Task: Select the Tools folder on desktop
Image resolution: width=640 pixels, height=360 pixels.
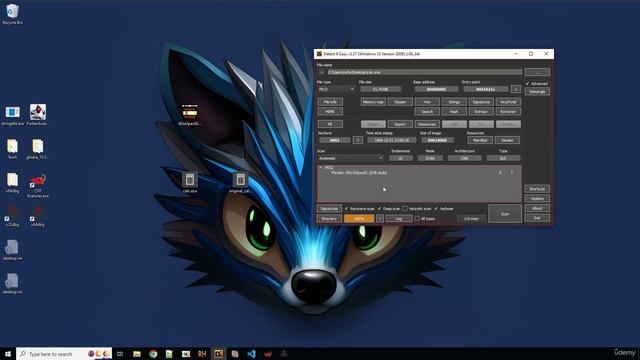Action: tap(12, 149)
